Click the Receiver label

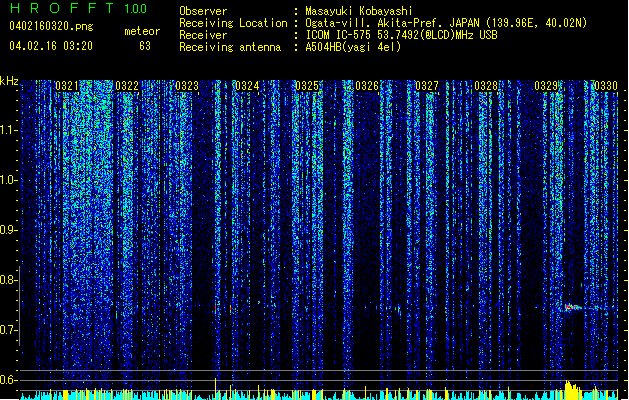pyautogui.click(x=203, y=35)
